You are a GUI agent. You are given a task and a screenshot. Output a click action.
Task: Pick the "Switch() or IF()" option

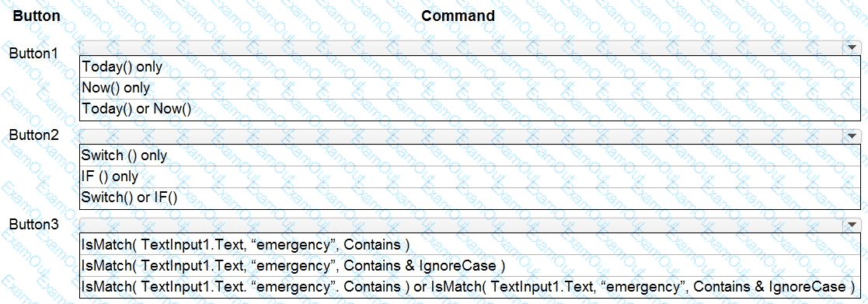[470, 198]
